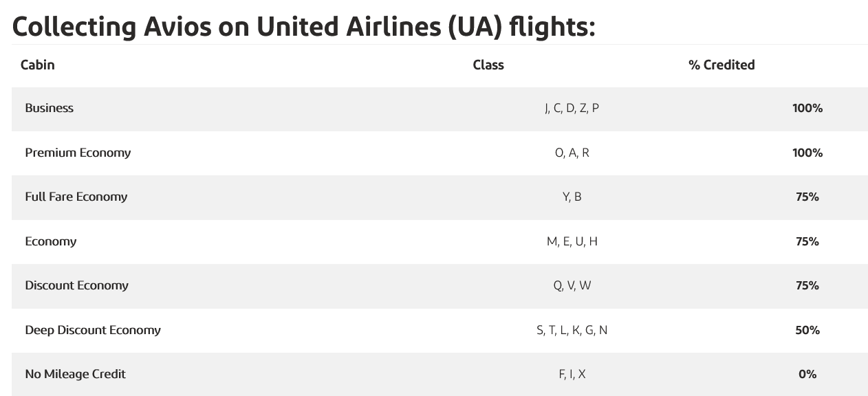
Task: Click fare classes 'O, A, R'
Action: [x=572, y=153]
